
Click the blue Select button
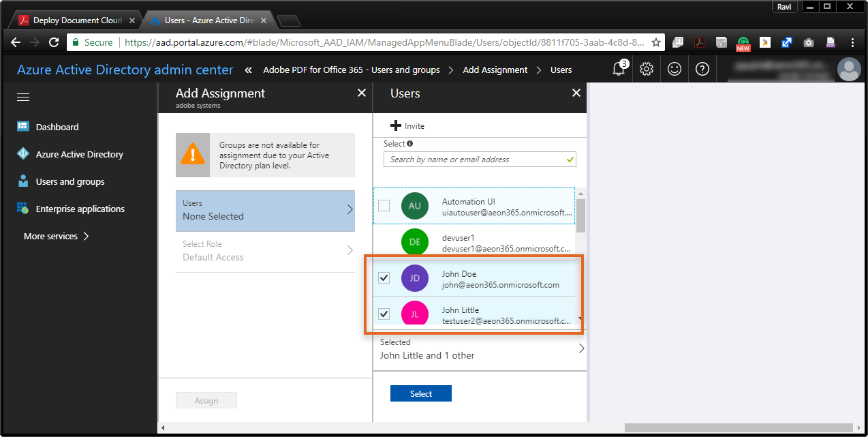(420, 393)
